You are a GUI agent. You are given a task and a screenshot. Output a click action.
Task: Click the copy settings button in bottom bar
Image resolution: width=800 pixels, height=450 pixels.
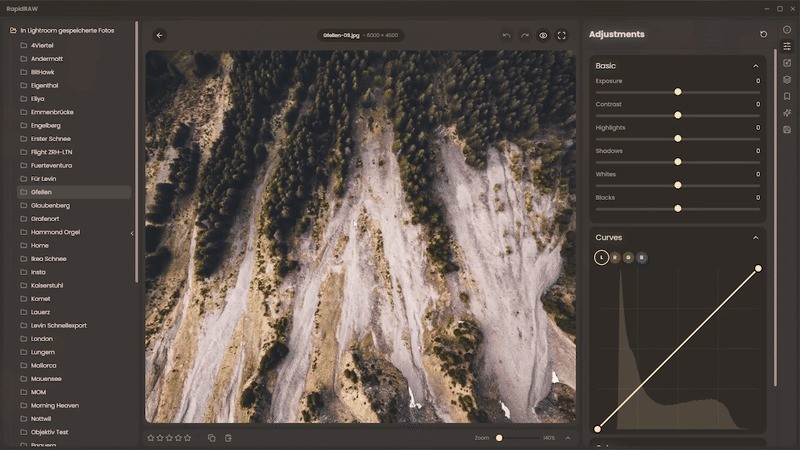point(211,438)
